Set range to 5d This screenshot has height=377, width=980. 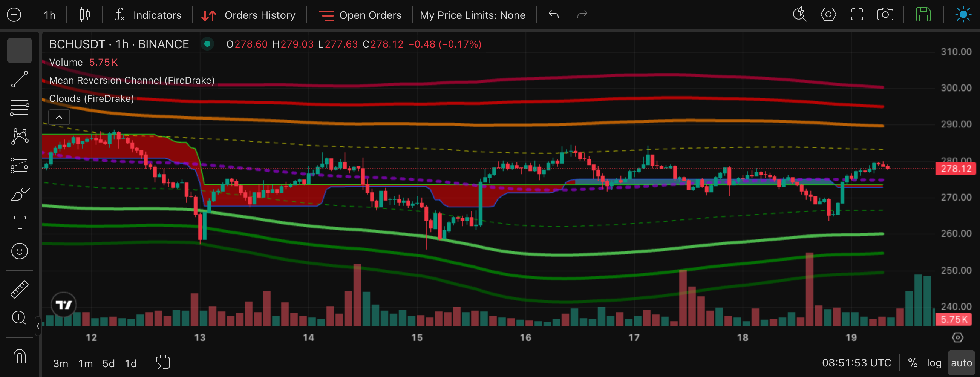[x=109, y=364]
